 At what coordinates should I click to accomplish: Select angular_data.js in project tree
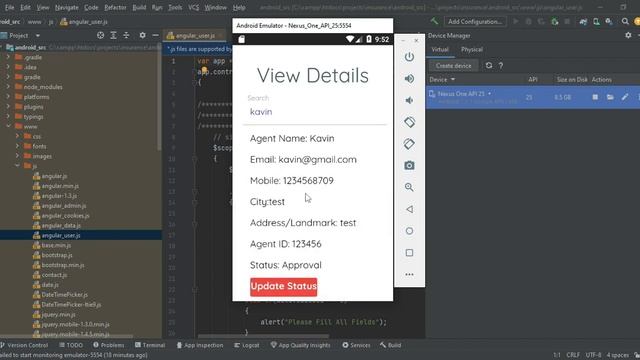point(61,225)
